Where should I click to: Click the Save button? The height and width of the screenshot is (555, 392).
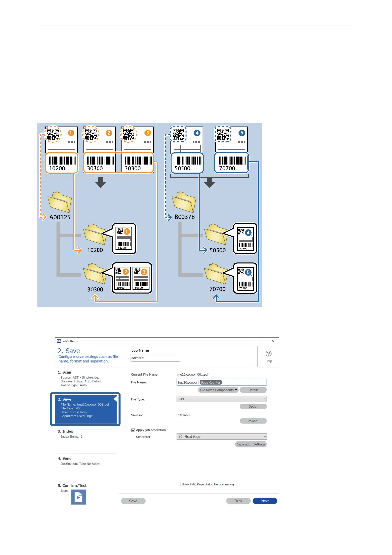[133, 501]
